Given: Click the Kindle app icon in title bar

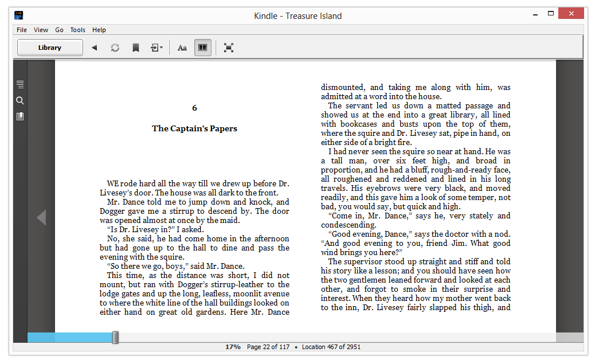Looking at the screenshot, I should coord(18,15).
